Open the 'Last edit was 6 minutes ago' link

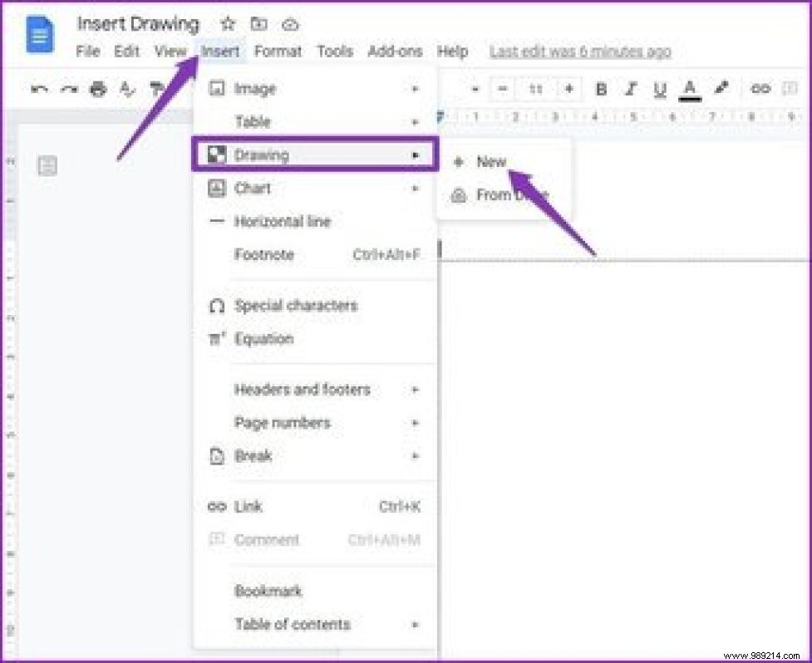click(579, 51)
